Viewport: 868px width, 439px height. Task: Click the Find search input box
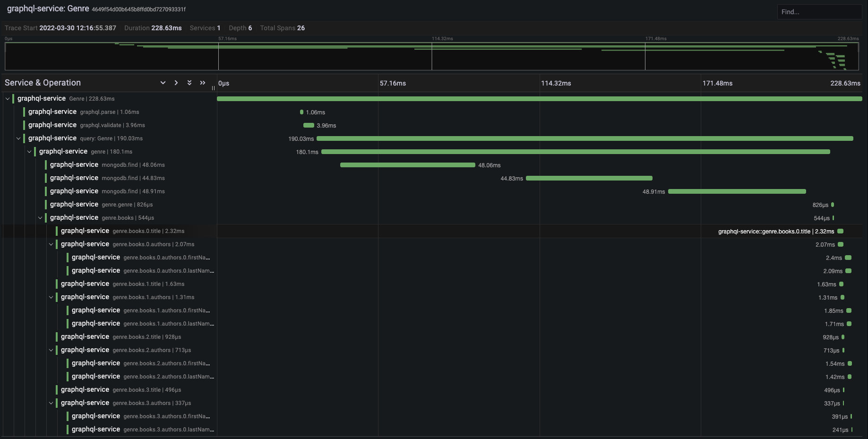pos(819,11)
